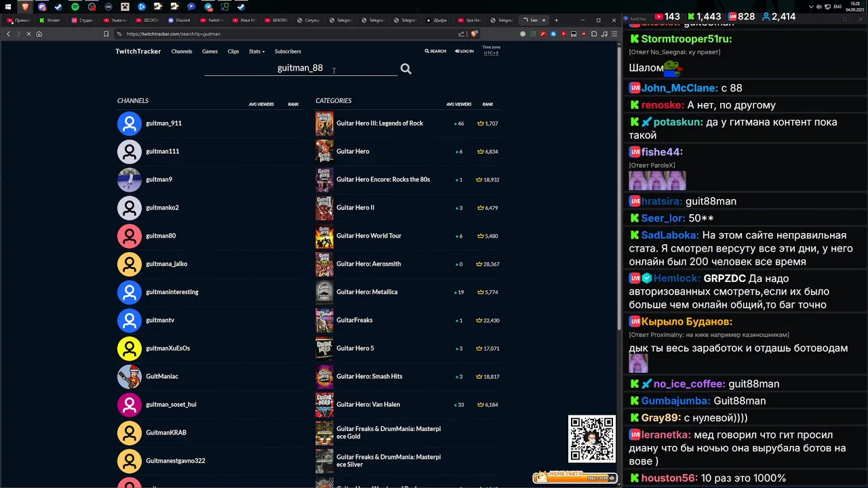
Task: Click the Guitar Hero: Metallica cover
Action: tap(324, 292)
